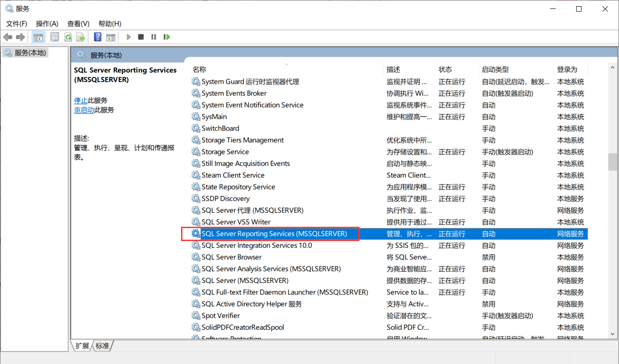This screenshot has height=364, width=619.
Task: Click the Forward arrow toolbar button
Action: click(x=20, y=37)
